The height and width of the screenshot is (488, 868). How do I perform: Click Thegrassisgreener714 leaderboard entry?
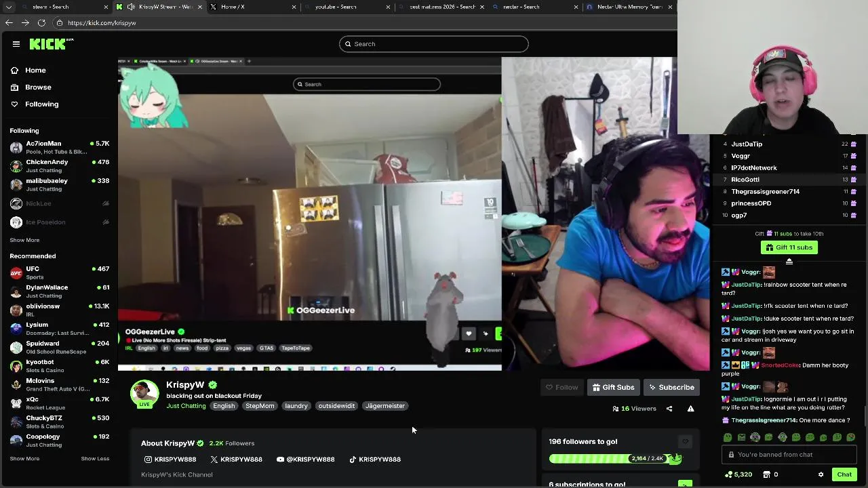pyautogui.click(x=766, y=192)
